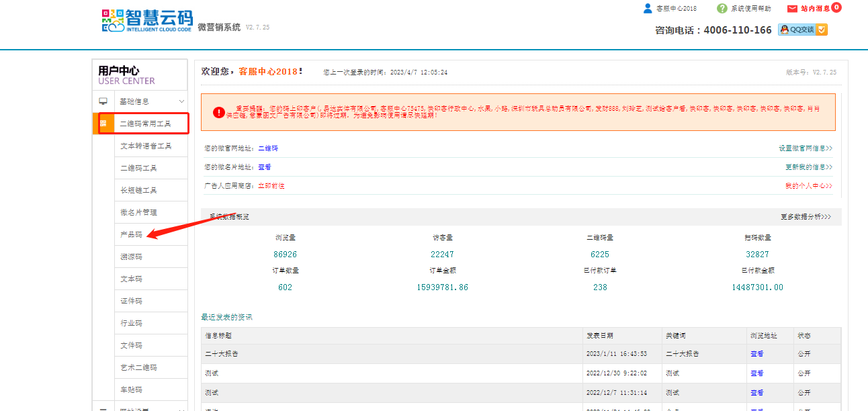The height and width of the screenshot is (411, 868).
Task: Click the green help question-mark icon
Action: point(722,8)
